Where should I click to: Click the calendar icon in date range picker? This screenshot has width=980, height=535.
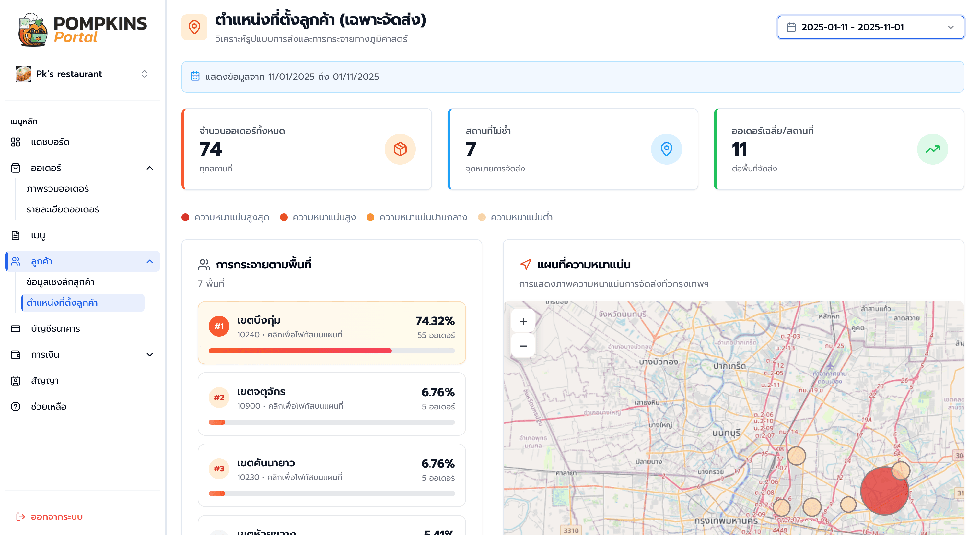coord(791,27)
